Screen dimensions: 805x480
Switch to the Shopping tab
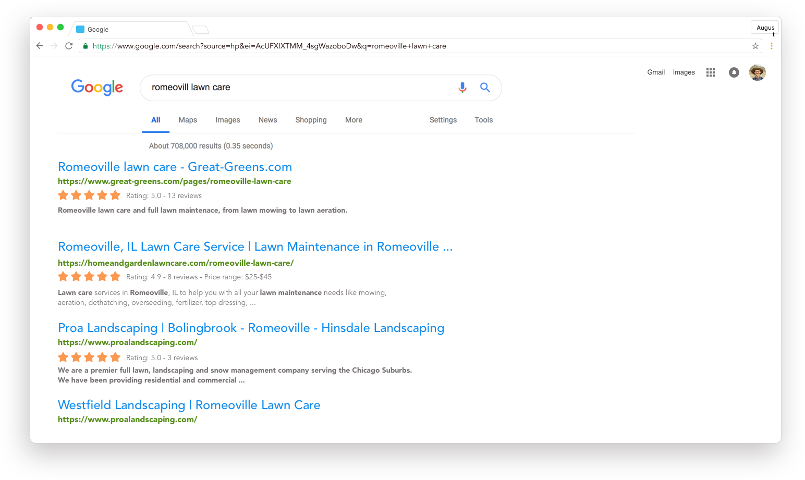311,120
